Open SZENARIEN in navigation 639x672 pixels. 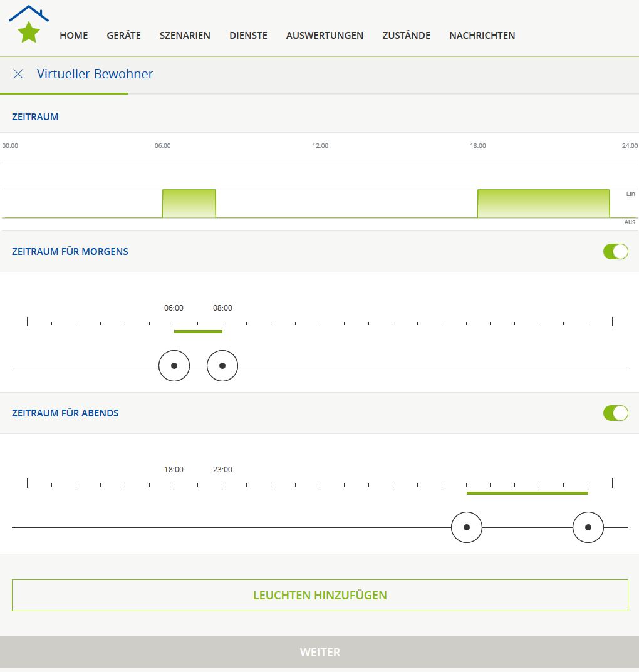coord(185,36)
